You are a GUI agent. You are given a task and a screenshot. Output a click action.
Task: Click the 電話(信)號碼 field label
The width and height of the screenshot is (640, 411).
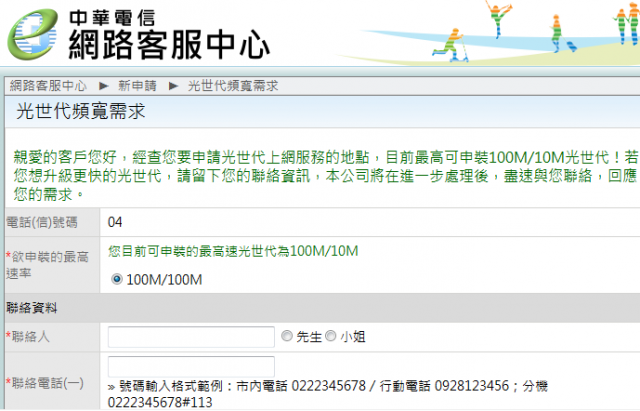point(42,222)
